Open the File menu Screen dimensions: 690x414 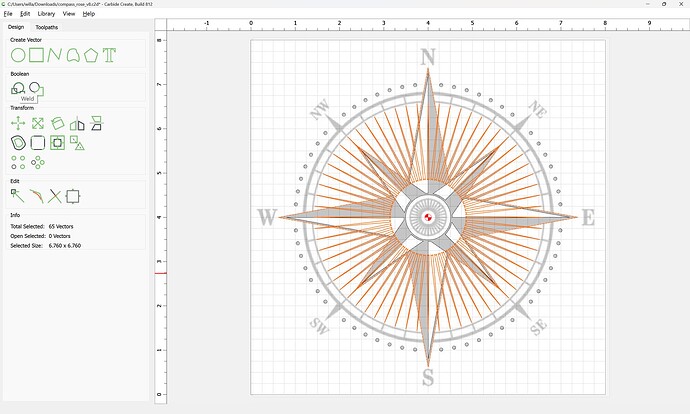(8, 14)
